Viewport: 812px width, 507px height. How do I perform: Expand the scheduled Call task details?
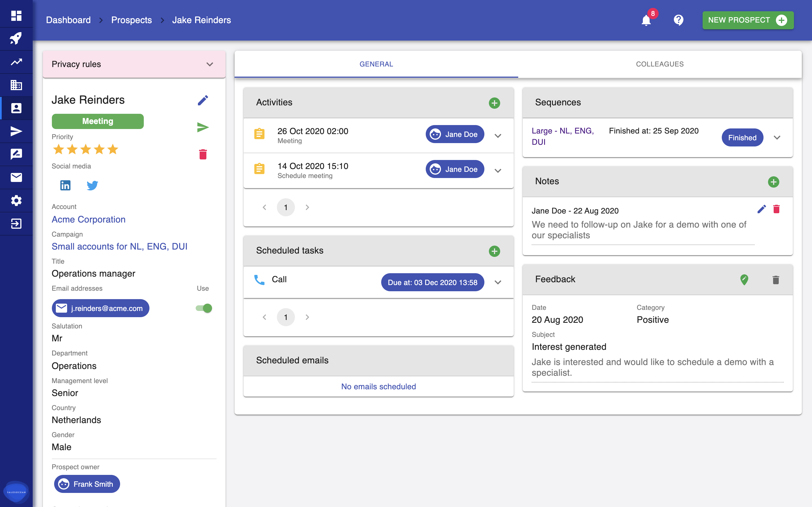(499, 282)
